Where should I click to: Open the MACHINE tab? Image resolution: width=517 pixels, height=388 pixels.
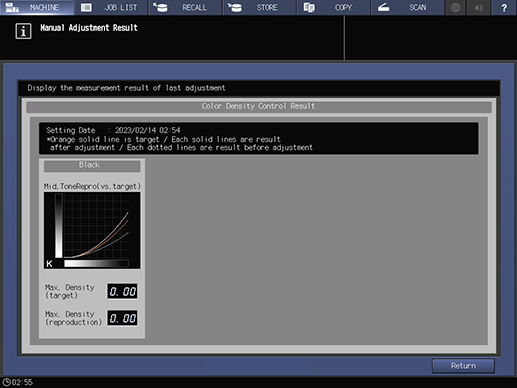(37, 7)
